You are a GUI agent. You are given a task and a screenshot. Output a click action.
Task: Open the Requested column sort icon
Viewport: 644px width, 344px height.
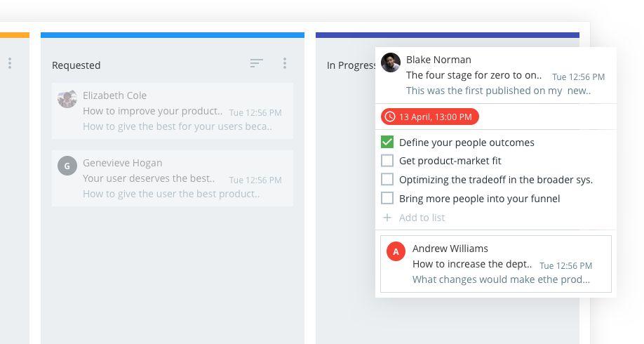[x=257, y=63]
